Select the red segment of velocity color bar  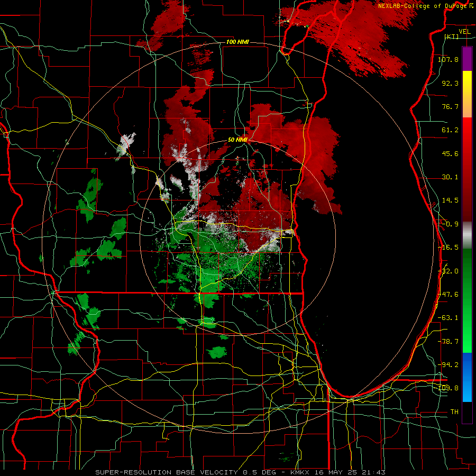[x=467, y=170]
